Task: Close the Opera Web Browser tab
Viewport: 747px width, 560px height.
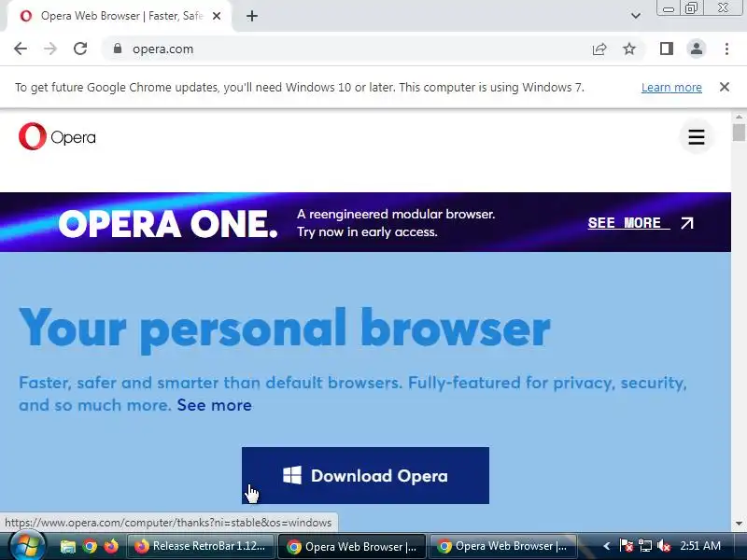Action: coord(217,16)
